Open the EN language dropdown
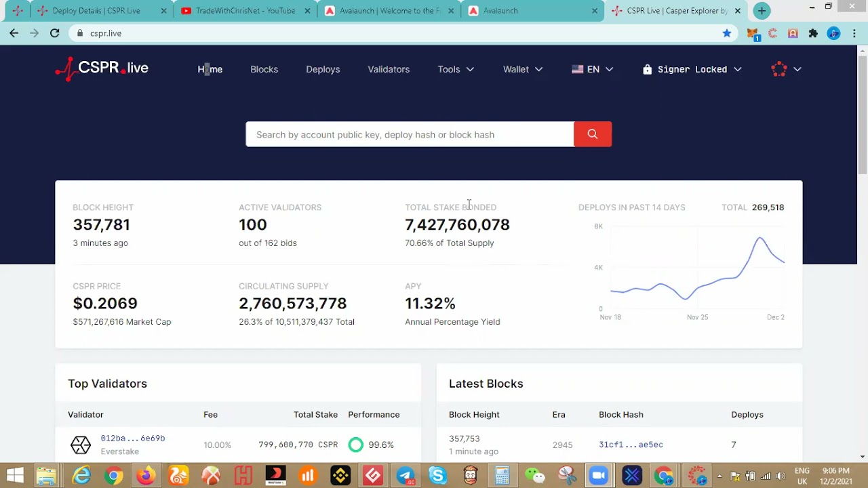The height and width of the screenshot is (488, 868). [x=593, y=69]
